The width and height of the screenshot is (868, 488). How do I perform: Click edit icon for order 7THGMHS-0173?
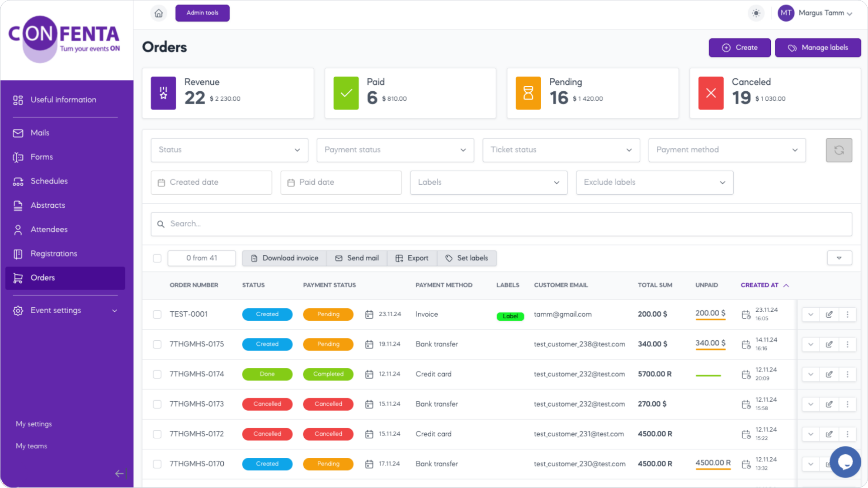(829, 404)
